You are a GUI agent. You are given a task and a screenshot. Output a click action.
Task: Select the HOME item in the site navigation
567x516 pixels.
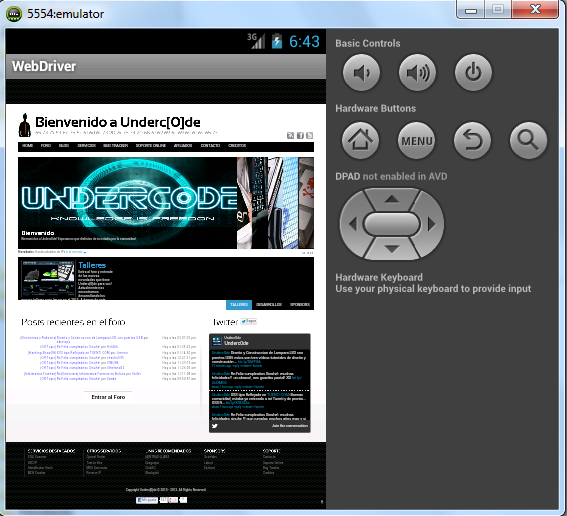[x=27, y=146]
